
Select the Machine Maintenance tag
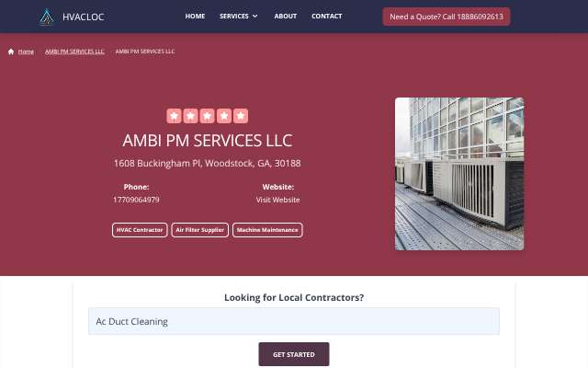(x=267, y=230)
